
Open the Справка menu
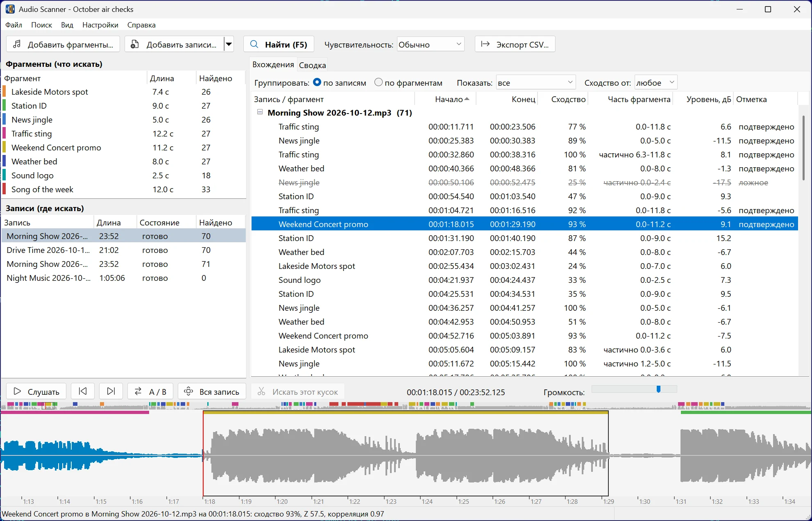[141, 25]
